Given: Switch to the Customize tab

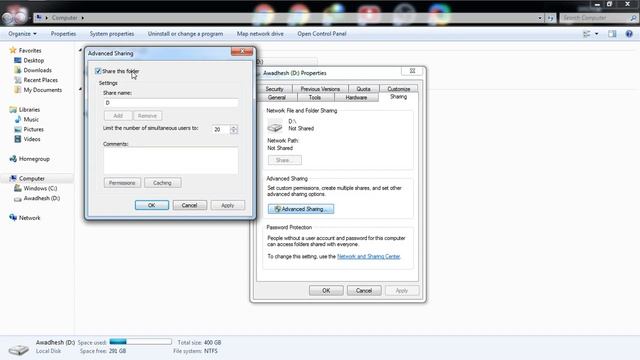Looking at the screenshot, I should point(398,89).
